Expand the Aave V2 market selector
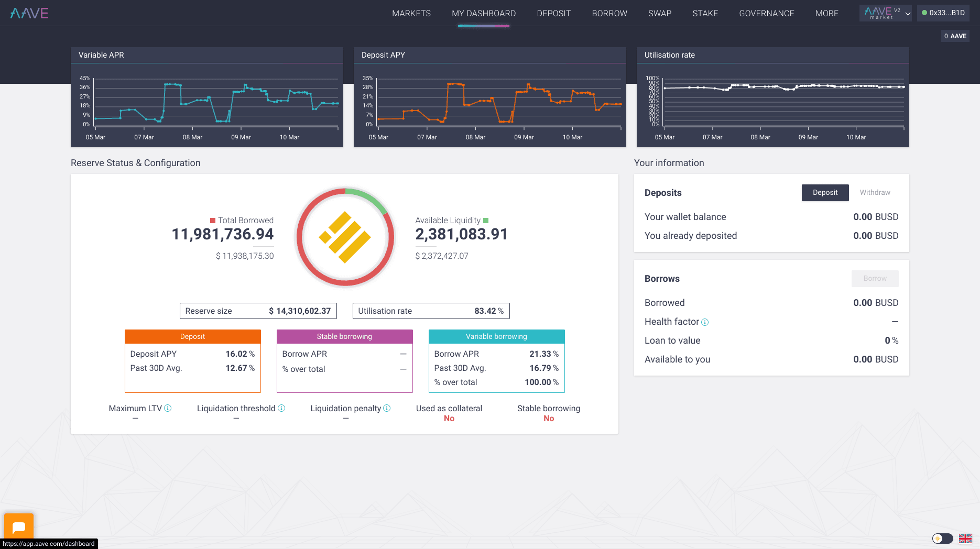Viewport: 980px width, 549px height. (885, 13)
